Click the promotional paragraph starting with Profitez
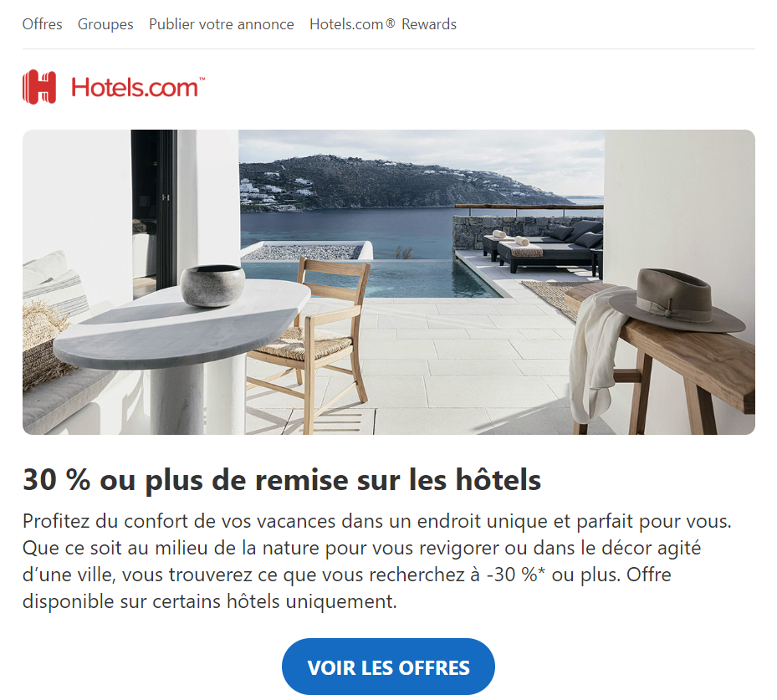Viewport: 777px width, 700px height. [377, 561]
